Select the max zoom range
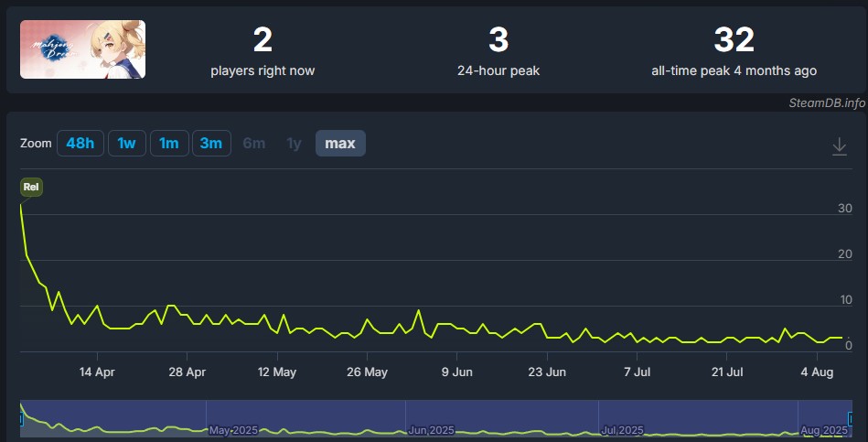868x442 pixels. tap(340, 144)
